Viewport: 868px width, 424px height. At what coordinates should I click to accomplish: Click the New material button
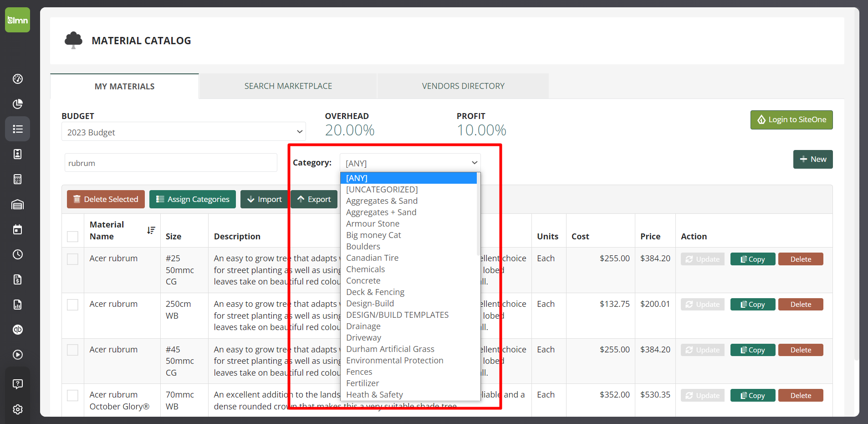813,159
